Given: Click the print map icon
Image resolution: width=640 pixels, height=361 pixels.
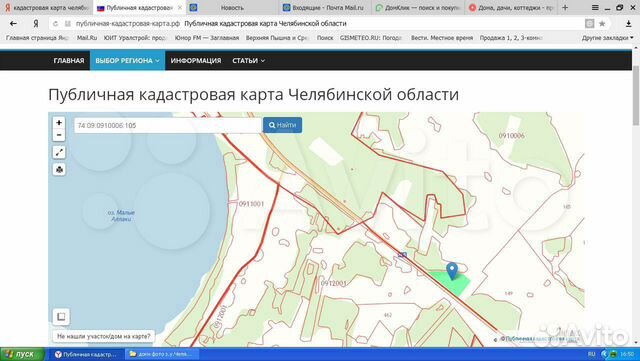Looking at the screenshot, I should point(59,169).
